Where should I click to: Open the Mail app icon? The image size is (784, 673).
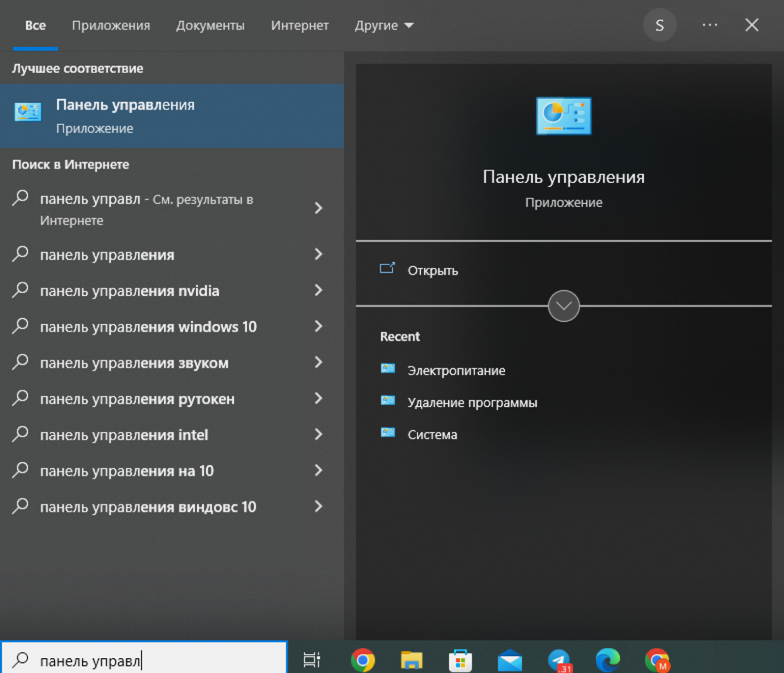point(510,661)
